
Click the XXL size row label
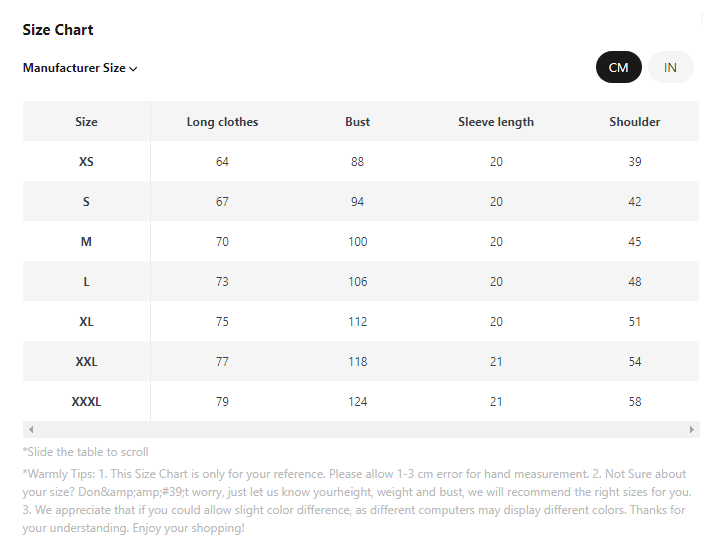click(86, 361)
